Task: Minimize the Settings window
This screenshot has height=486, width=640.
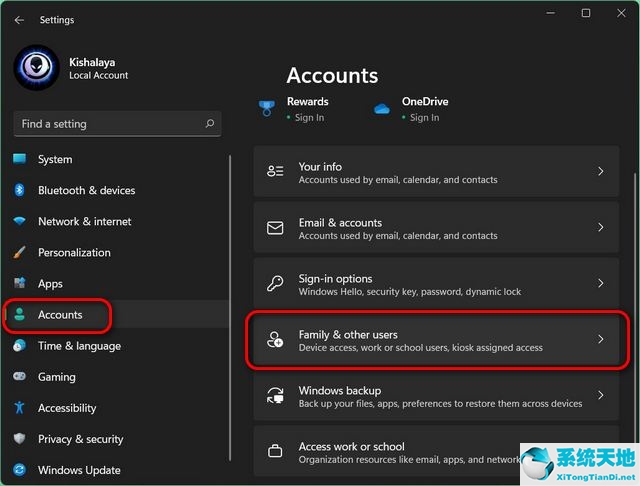Action: point(551,13)
